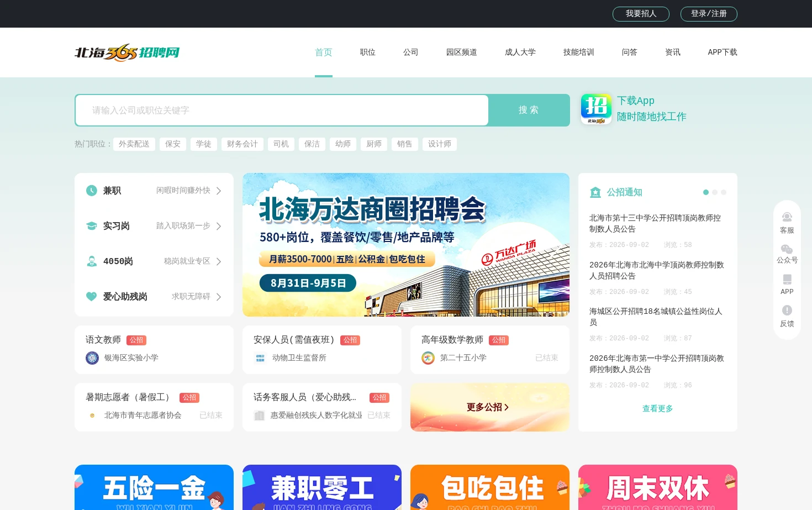Click 我要招人 button

point(641,14)
